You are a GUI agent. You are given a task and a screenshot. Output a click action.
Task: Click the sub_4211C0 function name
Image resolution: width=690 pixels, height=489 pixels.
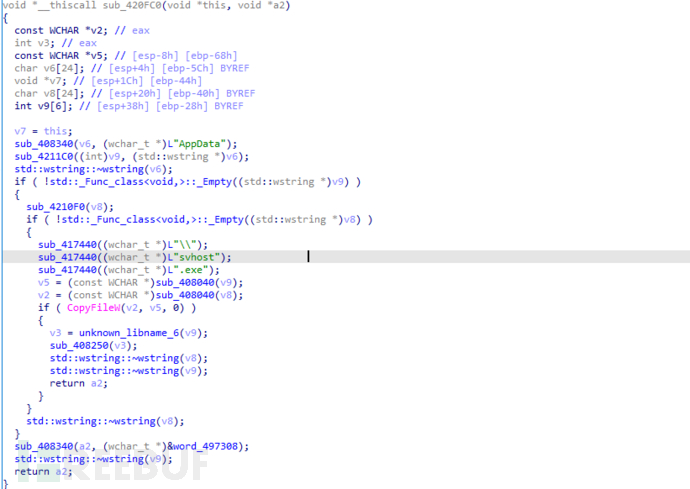44,157
